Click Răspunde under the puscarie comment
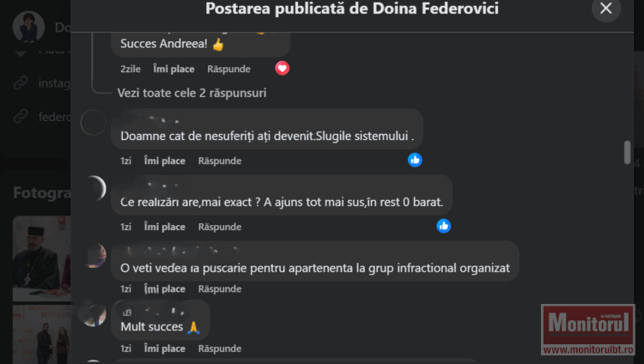 click(220, 289)
